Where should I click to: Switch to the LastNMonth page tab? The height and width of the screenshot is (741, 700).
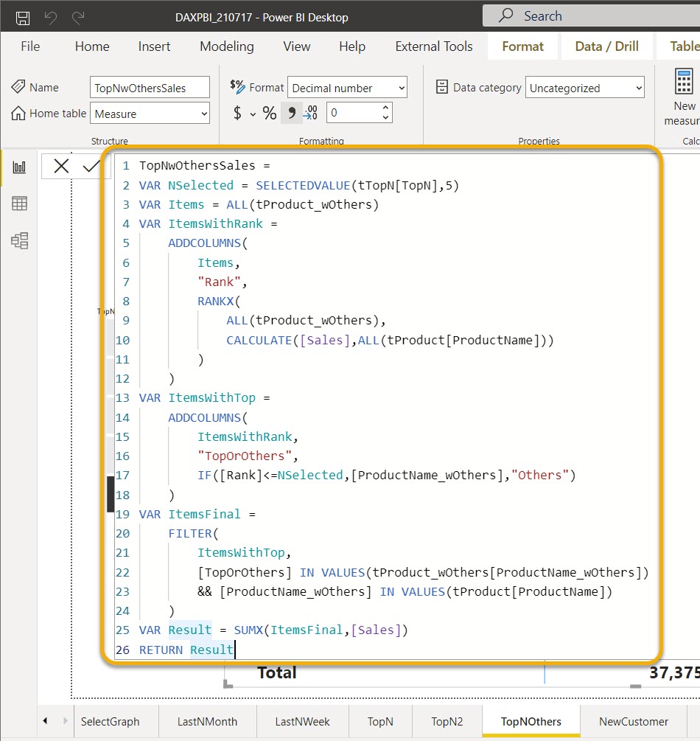coord(207,722)
